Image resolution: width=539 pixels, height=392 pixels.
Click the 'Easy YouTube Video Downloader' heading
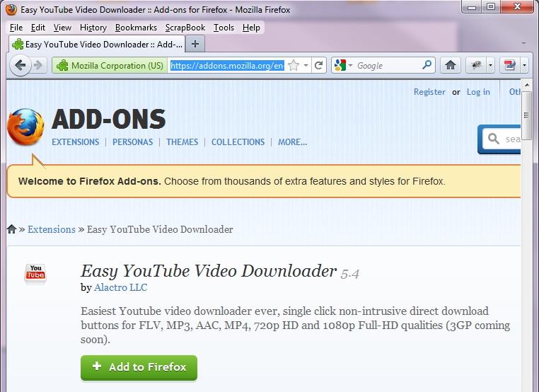208,271
